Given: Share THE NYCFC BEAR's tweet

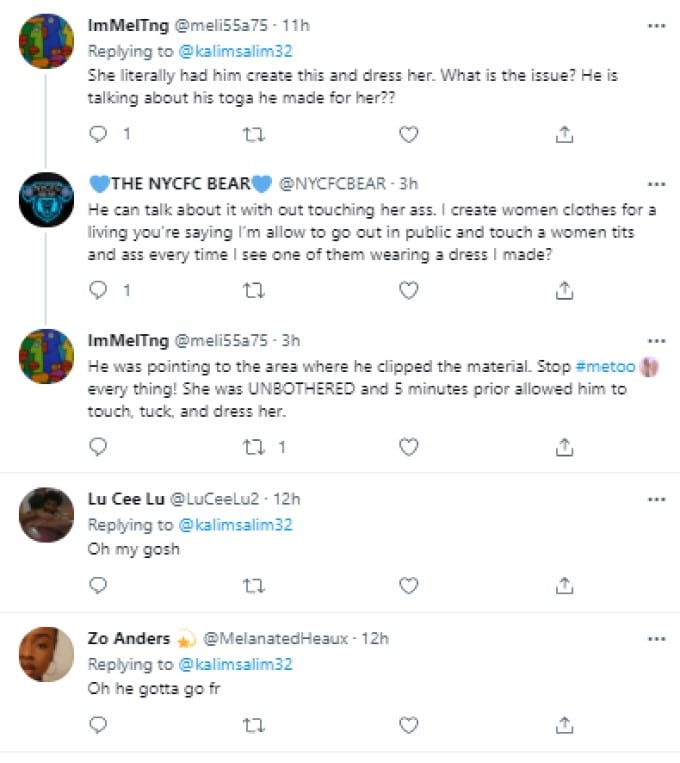Looking at the screenshot, I should pyautogui.click(x=563, y=290).
